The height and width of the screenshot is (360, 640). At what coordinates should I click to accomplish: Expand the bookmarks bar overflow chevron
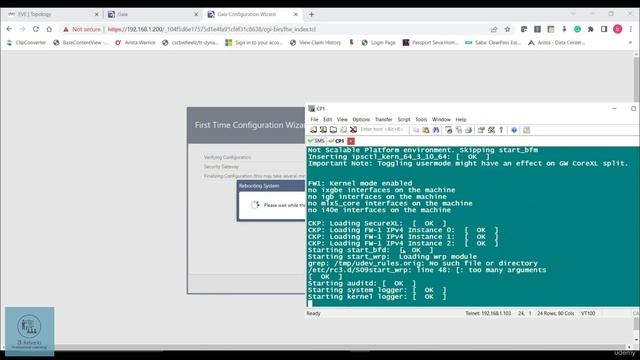630,42
